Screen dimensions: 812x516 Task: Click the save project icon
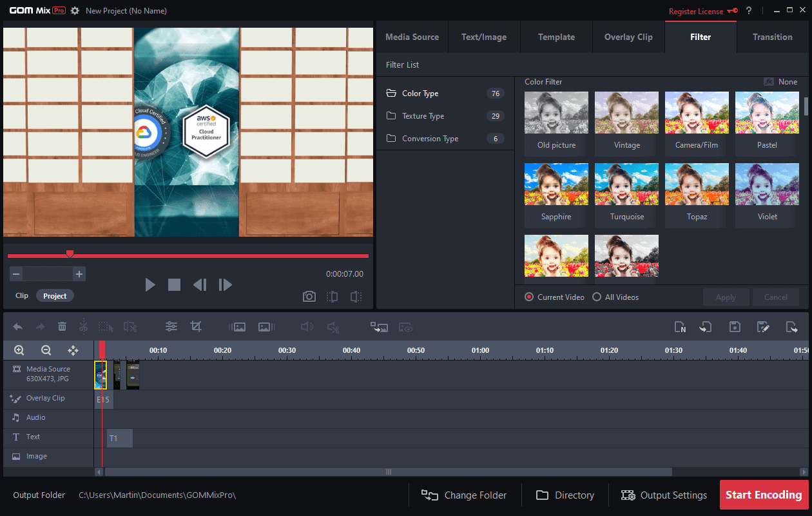[x=735, y=327]
